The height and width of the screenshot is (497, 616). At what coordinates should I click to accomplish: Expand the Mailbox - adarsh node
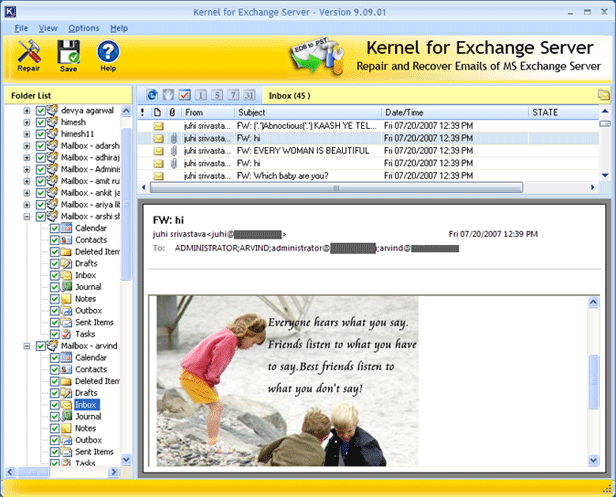[27, 146]
